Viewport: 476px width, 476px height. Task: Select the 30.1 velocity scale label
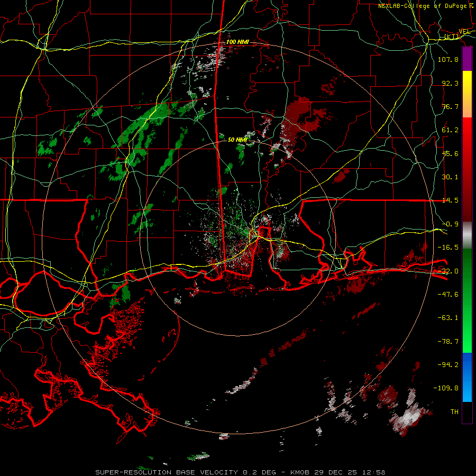(x=450, y=177)
